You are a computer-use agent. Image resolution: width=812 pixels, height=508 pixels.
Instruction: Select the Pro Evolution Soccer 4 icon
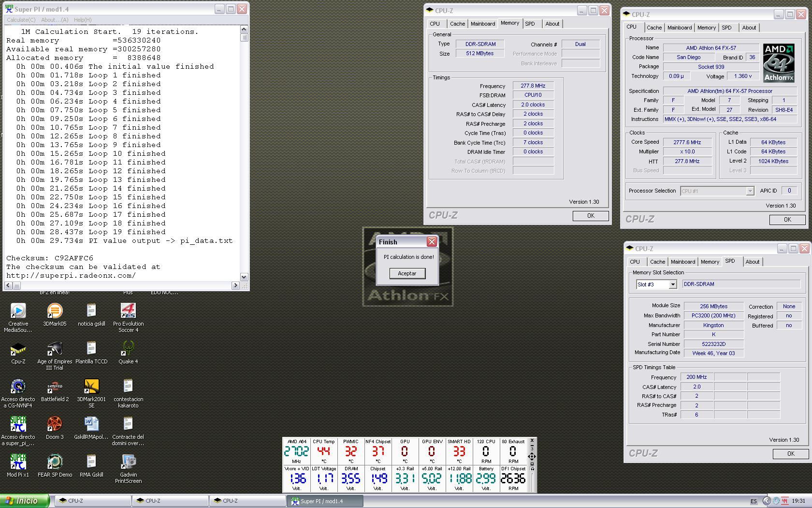pos(128,311)
